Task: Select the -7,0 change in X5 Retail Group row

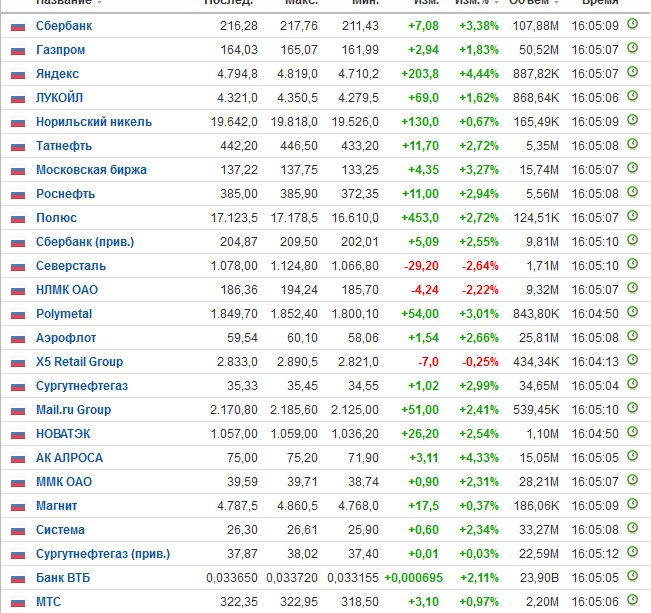Action: click(428, 362)
